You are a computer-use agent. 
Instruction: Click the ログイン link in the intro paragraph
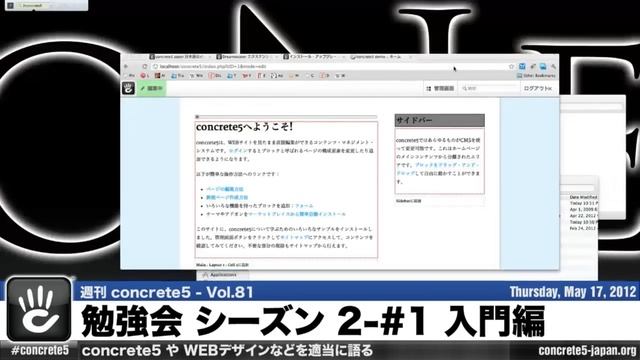[238, 151]
